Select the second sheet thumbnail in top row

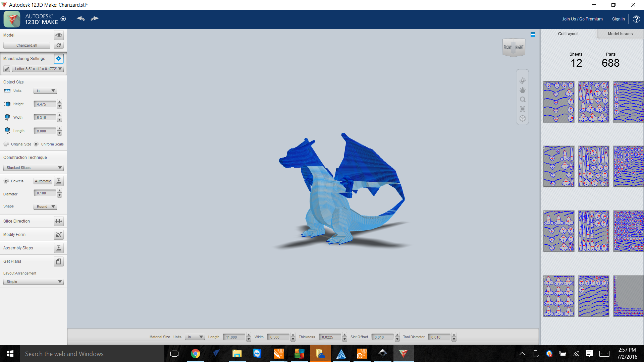[x=594, y=102]
